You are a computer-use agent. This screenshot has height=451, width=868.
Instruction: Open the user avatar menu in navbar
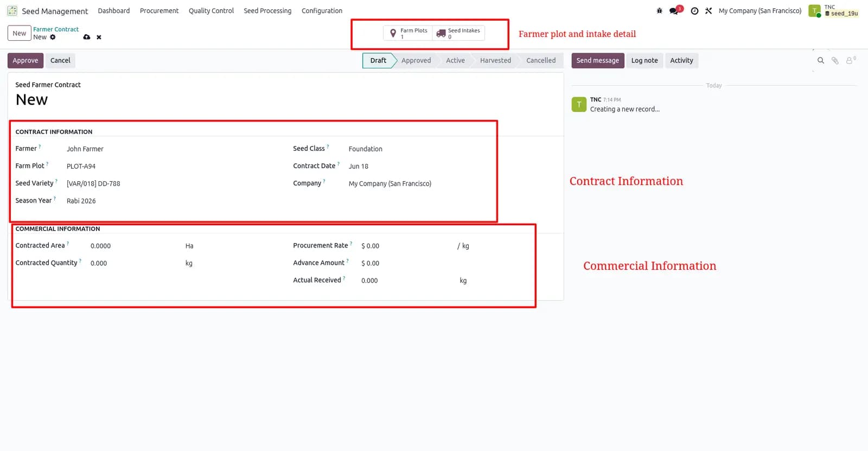(814, 11)
